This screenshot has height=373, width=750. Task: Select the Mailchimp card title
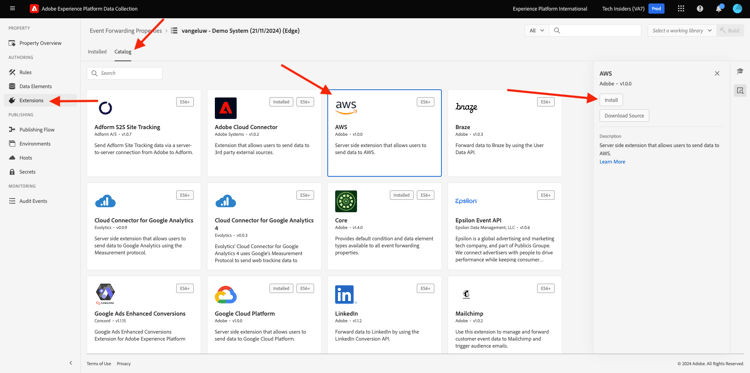pyautogui.click(x=469, y=314)
